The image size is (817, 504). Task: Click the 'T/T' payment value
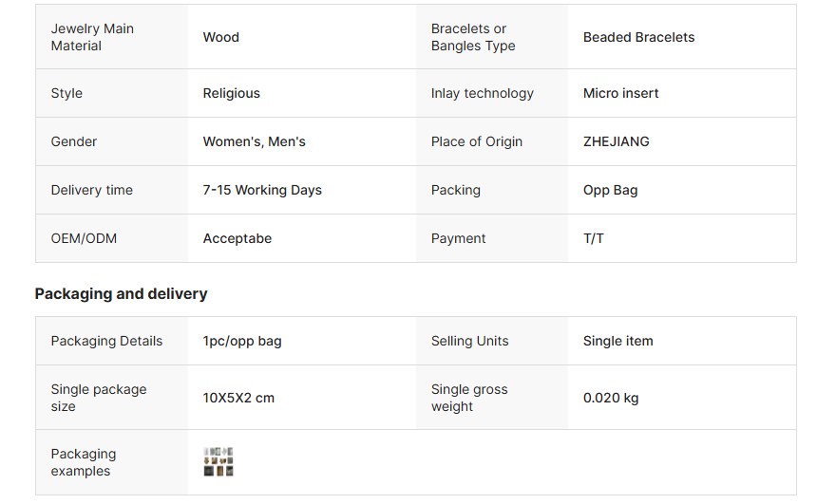(x=593, y=238)
